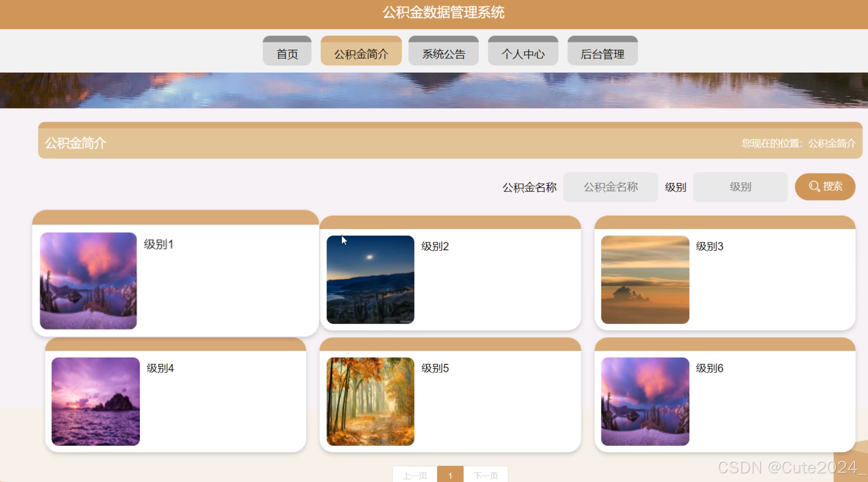Open the 级别1 pink sky lake thumbnail

[x=88, y=280]
